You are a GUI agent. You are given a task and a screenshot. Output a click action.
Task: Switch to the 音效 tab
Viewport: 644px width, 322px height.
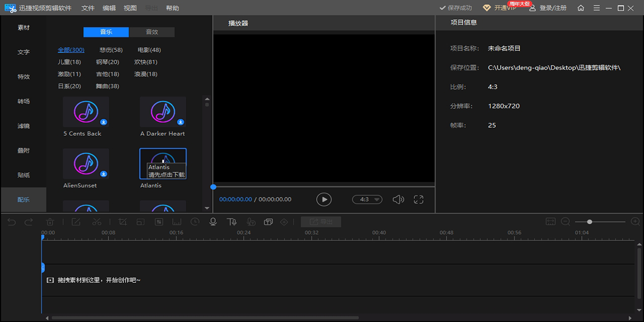(152, 32)
